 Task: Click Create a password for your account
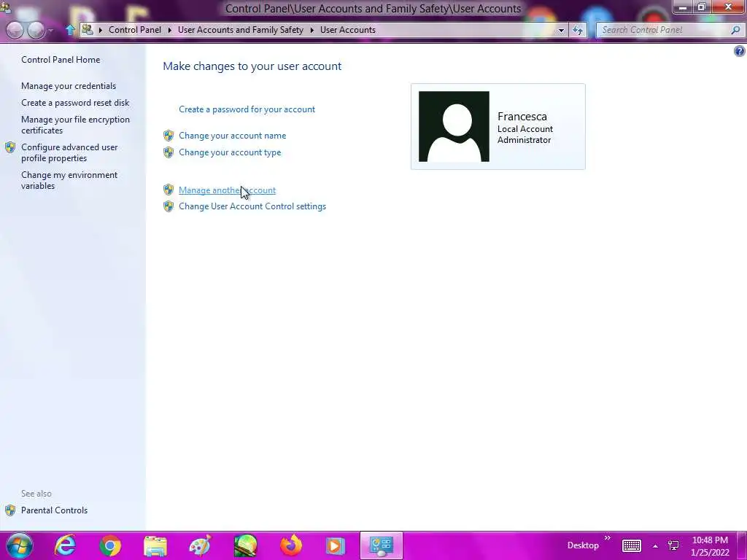(247, 109)
